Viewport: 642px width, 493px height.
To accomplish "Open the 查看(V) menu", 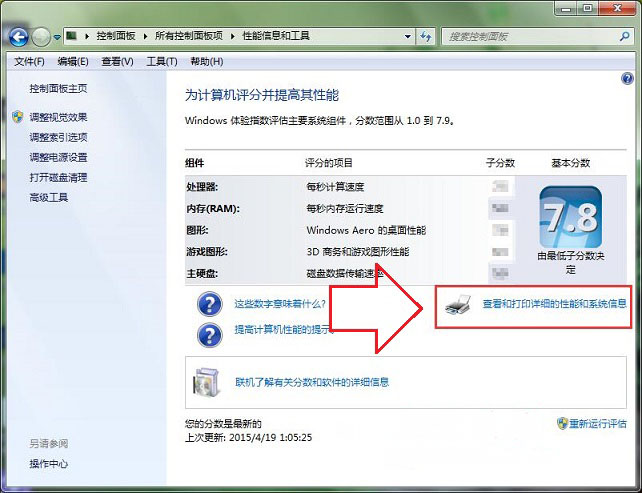I will [117, 61].
